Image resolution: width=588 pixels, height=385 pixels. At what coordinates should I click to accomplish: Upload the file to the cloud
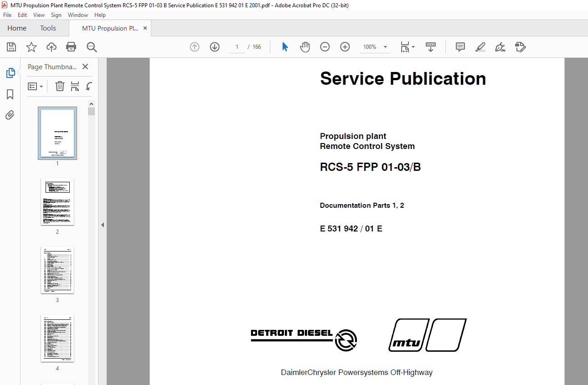[51, 47]
